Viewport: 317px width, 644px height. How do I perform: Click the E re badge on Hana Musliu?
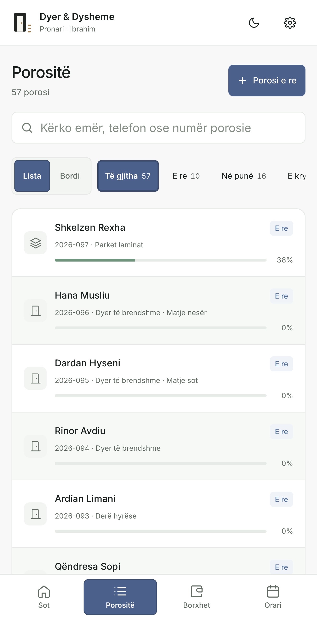pyautogui.click(x=281, y=296)
